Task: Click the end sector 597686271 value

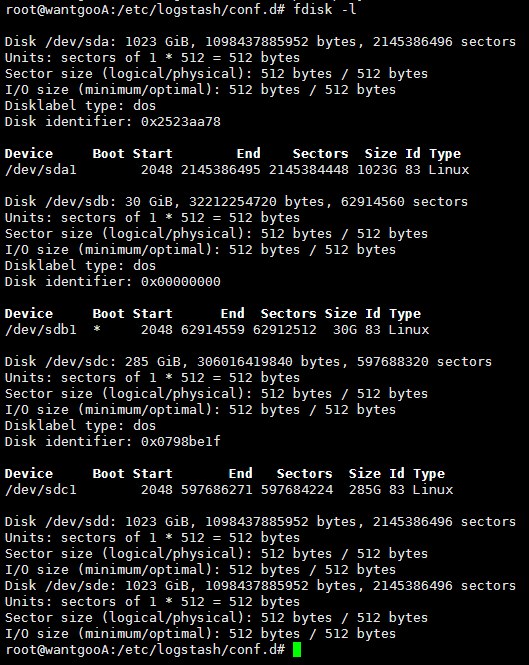Action: click(216, 489)
